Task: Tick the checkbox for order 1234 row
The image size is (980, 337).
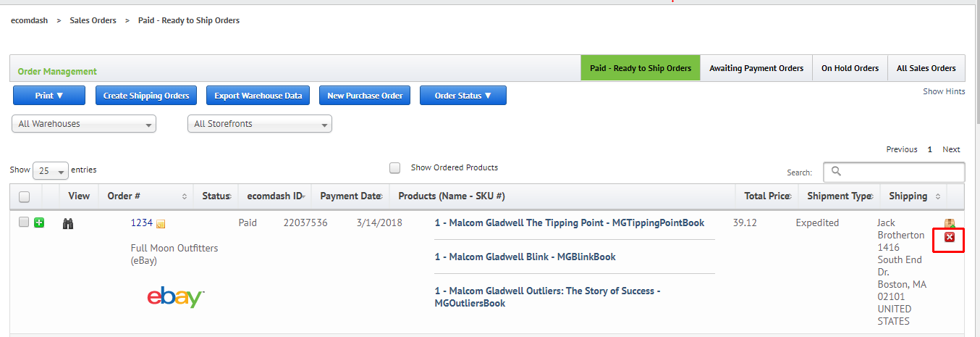Action: 23,222
